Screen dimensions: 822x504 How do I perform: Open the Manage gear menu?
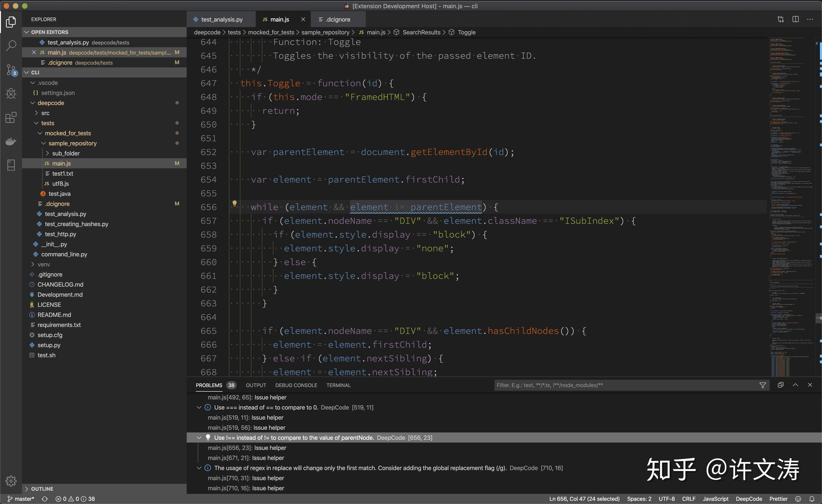pyautogui.click(x=11, y=481)
